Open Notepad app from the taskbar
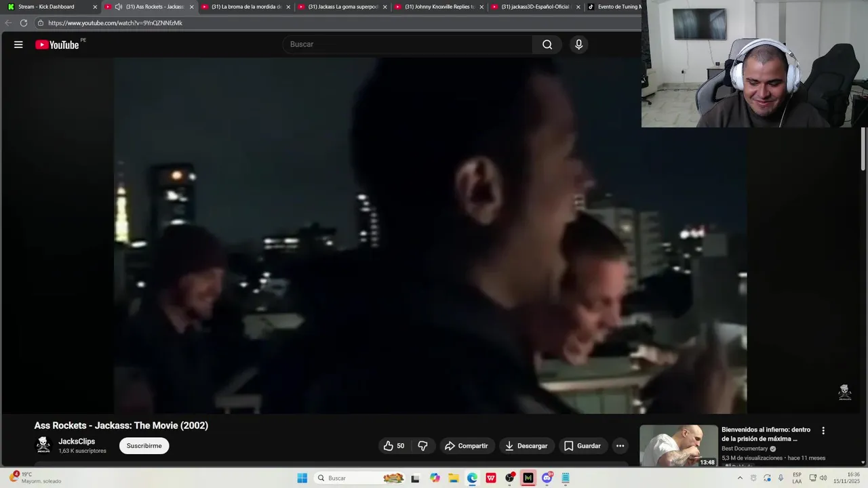868x488 pixels. [566, 478]
